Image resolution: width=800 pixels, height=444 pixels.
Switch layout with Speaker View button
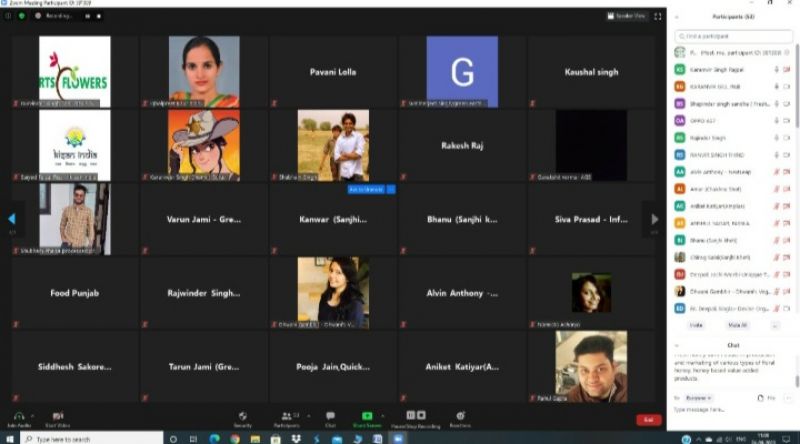(x=626, y=16)
